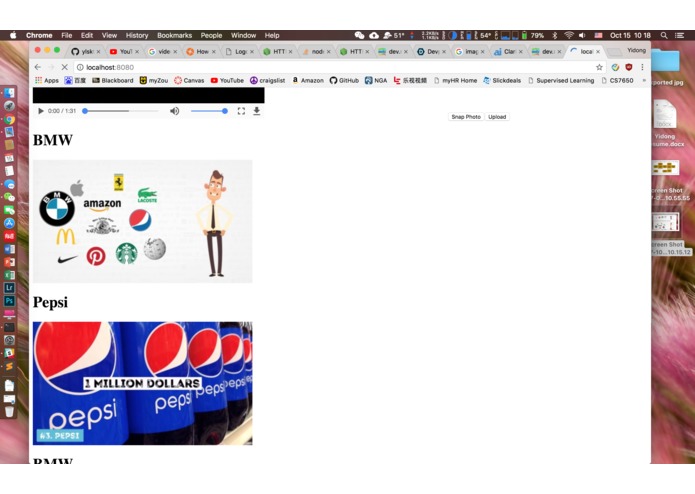The height and width of the screenshot is (494, 695).
Task: Open the Supervised Learning bookmark
Action: pyautogui.click(x=561, y=81)
